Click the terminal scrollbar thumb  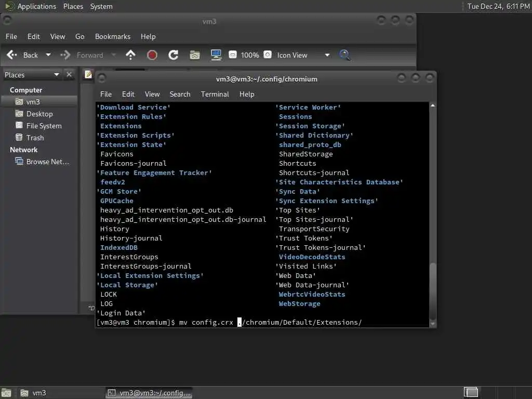(433, 290)
